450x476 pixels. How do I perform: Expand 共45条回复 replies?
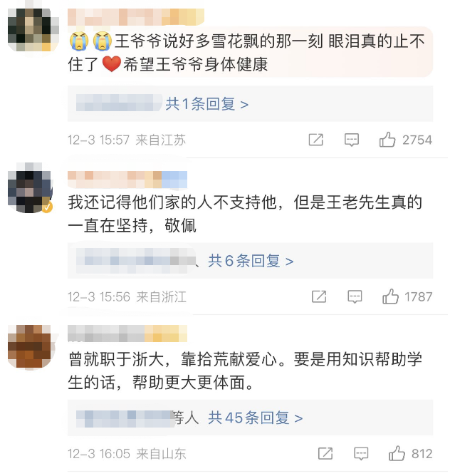pyautogui.click(x=255, y=418)
